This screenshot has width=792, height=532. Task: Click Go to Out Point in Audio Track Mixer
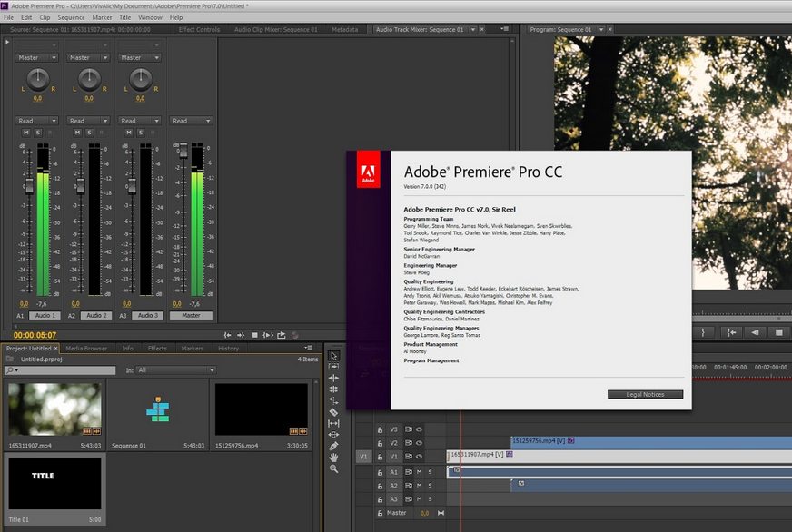241,335
